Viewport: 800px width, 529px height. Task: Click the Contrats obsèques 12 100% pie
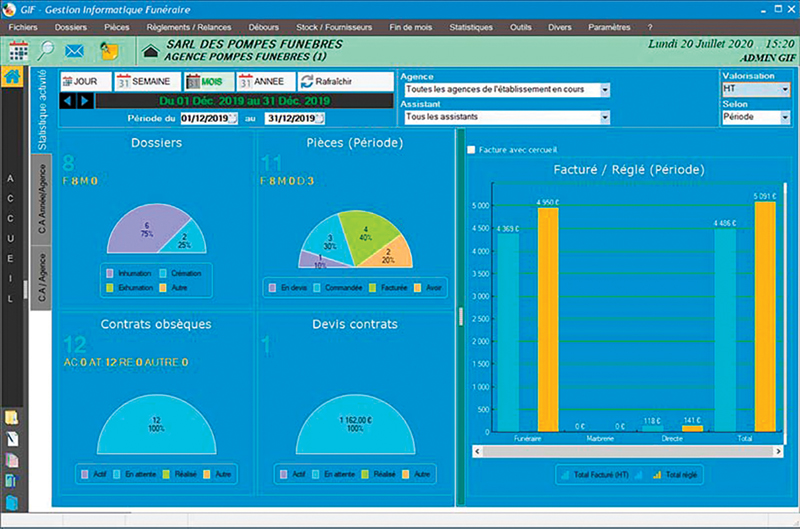157,424
